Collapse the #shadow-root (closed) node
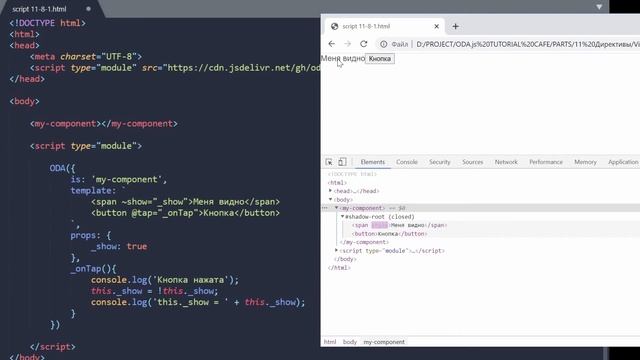Image resolution: width=640 pixels, height=360 pixels. [342, 217]
